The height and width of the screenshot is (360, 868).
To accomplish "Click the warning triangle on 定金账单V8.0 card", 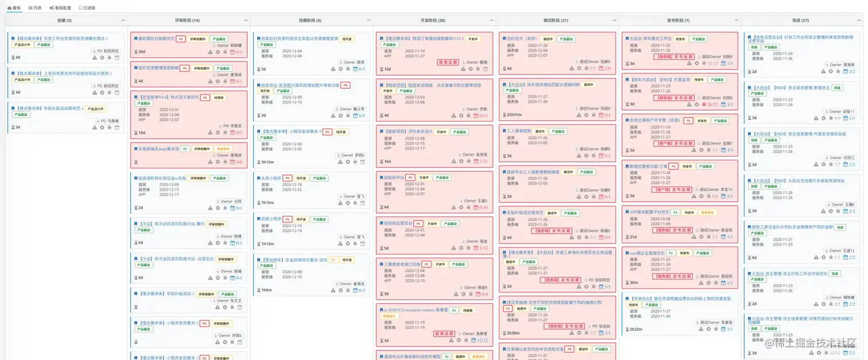I will pos(210,133).
